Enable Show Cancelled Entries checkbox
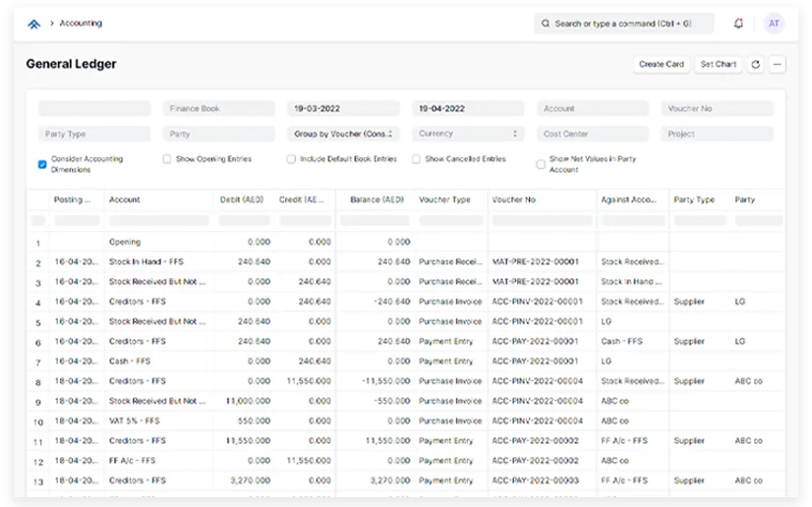This screenshot has width=812, height=507. tap(416, 159)
